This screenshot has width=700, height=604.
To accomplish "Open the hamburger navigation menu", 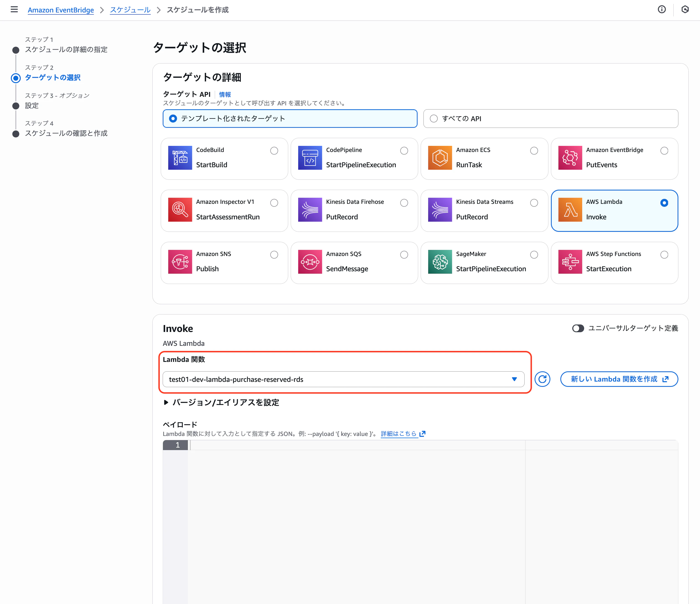I will [x=14, y=9].
